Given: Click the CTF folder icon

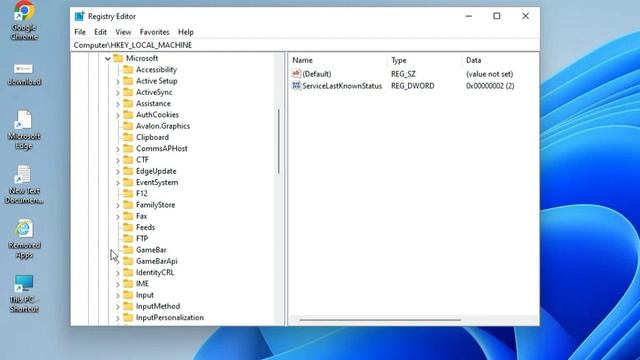Looking at the screenshot, I should [x=128, y=160].
